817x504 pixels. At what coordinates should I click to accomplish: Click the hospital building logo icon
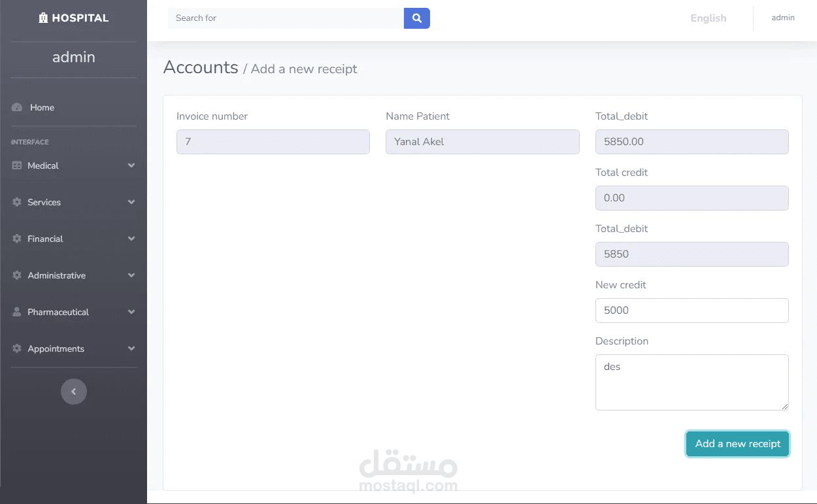pyautogui.click(x=43, y=18)
